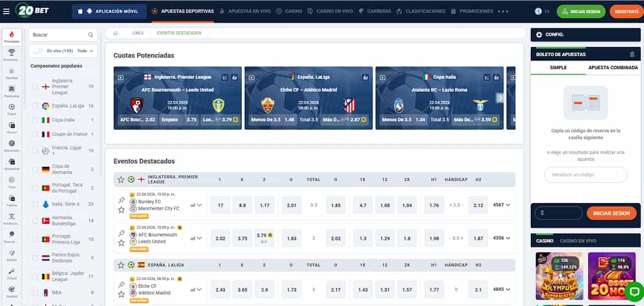Select odds 17 for Burnley FC win
Image resolution: width=644 pixels, height=306 pixels.
pyautogui.click(x=221, y=205)
